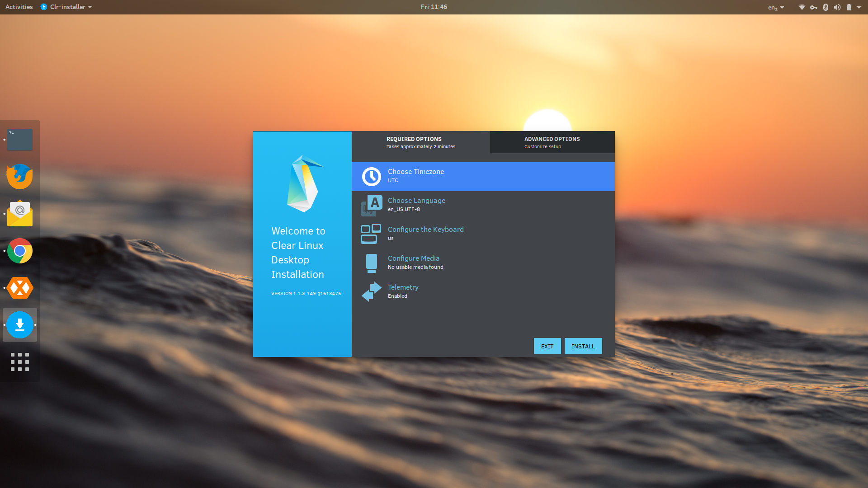
Task: Click the Configure the Keyboard icon
Action: tap(371, 234)
